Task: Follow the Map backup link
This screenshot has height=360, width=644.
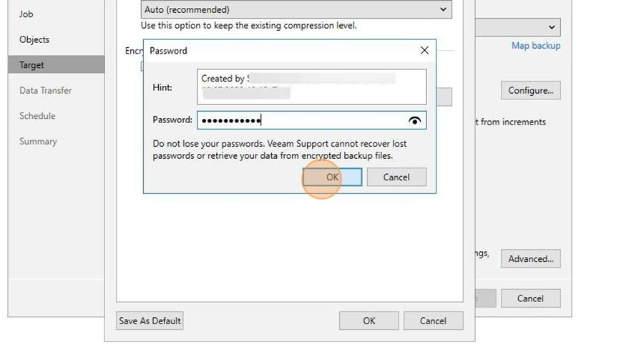Action: pyautogui.click(x=535, y=46)
